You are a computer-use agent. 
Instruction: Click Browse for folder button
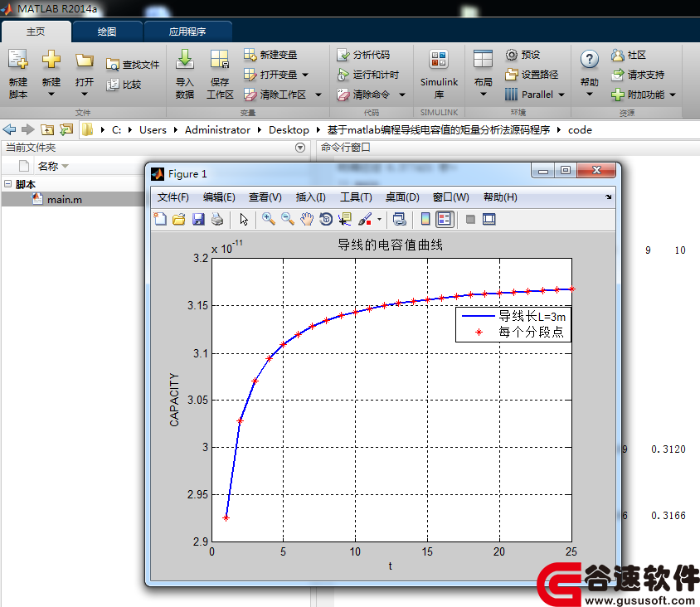click(x=66, y=130)
